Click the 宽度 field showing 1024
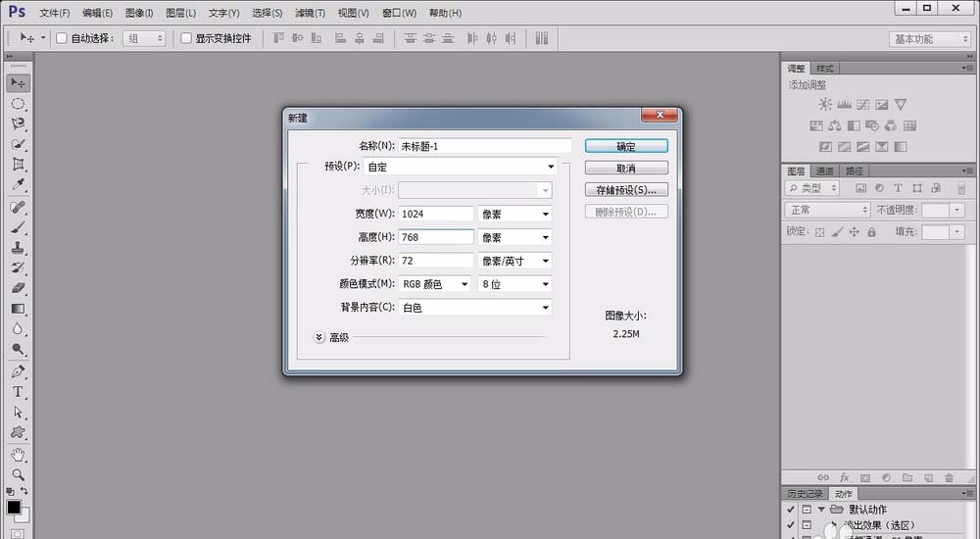Screen dimensions: 980x539 [x=436, y=214]
